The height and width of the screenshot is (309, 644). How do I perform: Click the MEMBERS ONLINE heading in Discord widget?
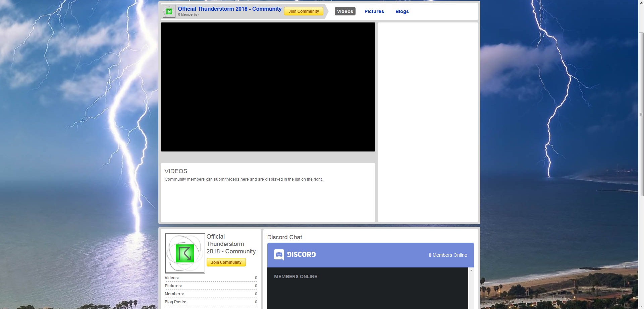coord(296,276)
